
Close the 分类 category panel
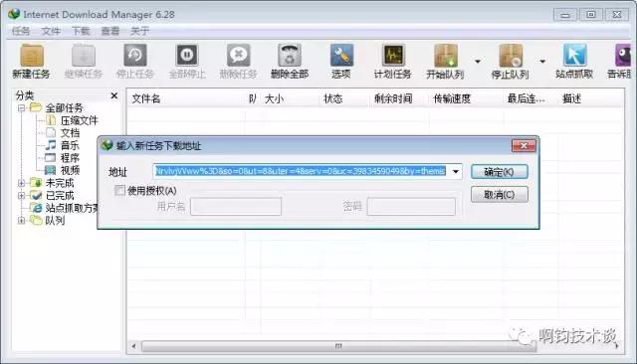(x=114, y=95)
